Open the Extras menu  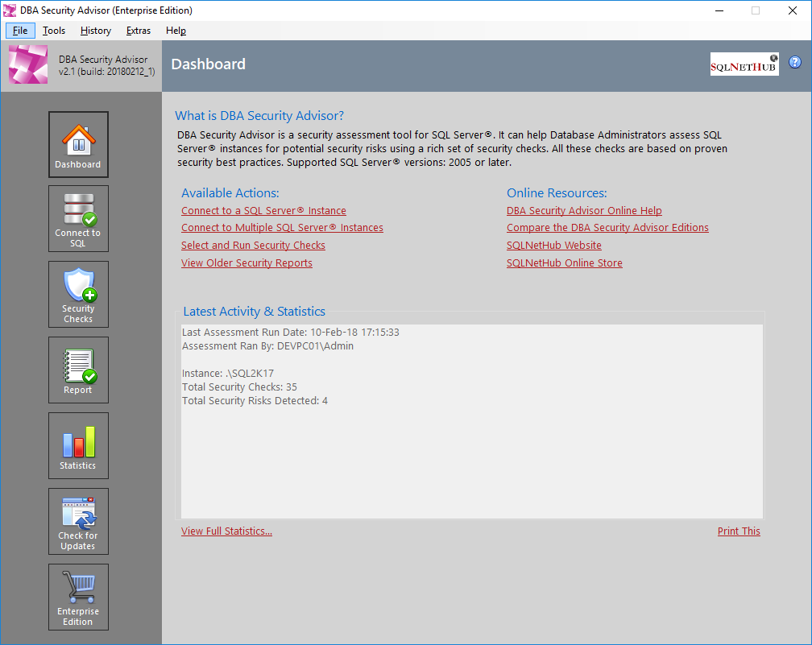tap(139, 31)
